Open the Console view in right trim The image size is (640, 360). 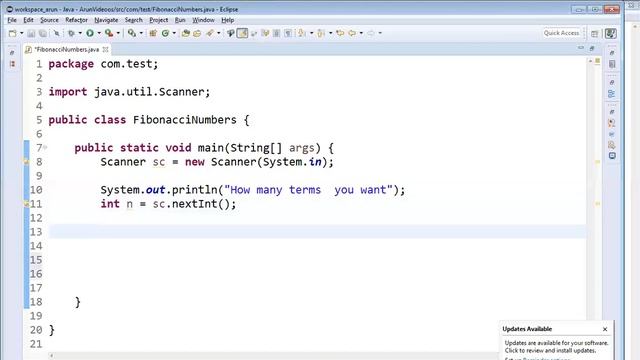[612, 156]
